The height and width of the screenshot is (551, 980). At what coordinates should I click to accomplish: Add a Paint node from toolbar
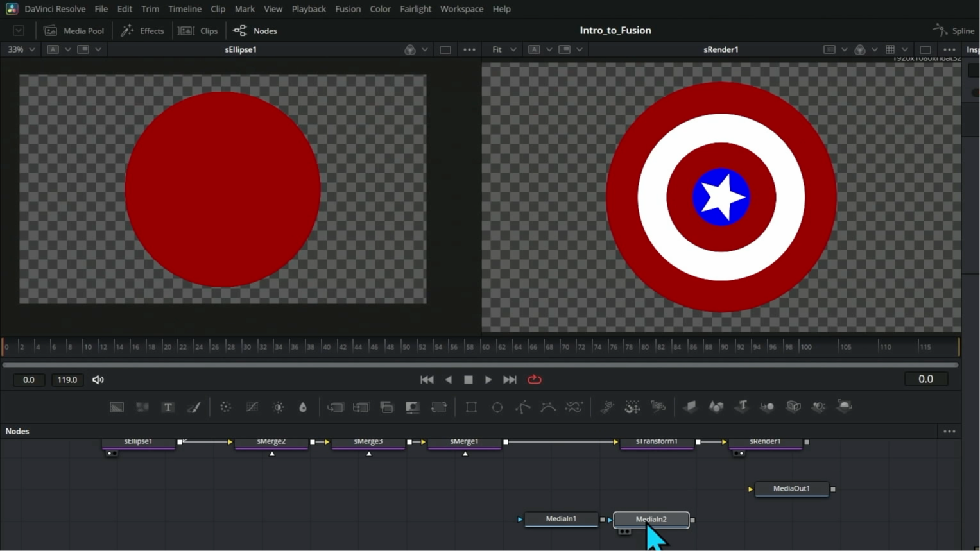point(194,407)
